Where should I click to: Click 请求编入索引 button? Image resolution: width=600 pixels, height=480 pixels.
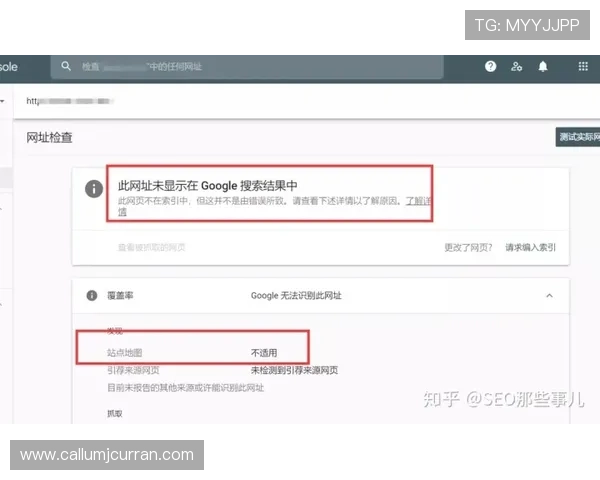point(530,248)
